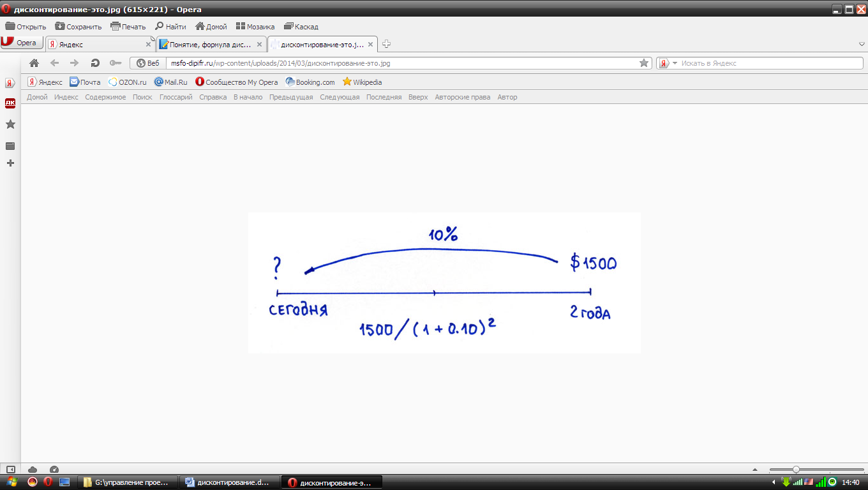The width and height of the screenshot is (868, 490).
Task: Open the Сообщество My Opera bookmark
Action: click(237, 82)
